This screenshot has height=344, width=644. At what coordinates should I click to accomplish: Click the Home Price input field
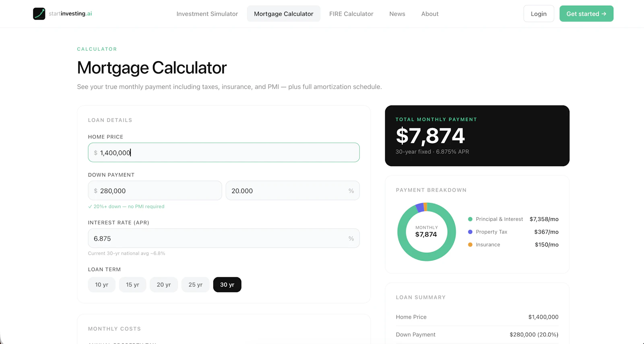(224, 152)
